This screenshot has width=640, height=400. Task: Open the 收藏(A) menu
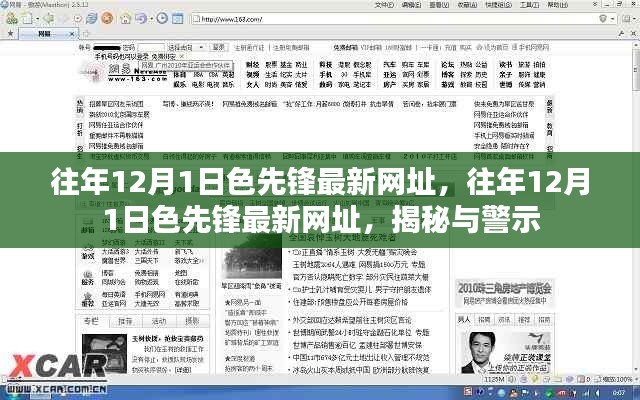coord(467,5)
